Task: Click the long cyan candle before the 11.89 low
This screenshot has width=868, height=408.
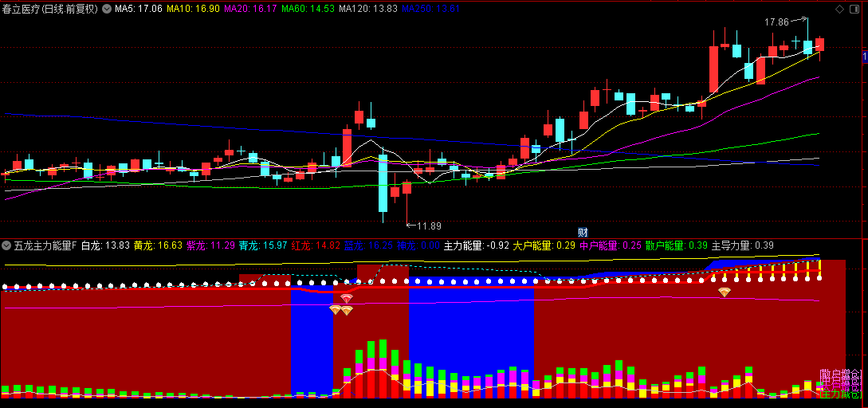Action: (x=383, y=184)
